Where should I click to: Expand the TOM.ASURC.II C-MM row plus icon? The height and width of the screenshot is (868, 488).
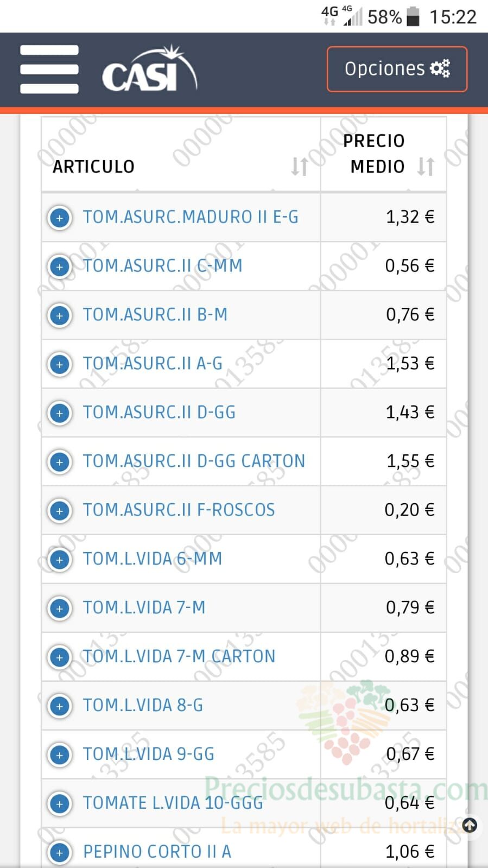[x=60, y=267]
